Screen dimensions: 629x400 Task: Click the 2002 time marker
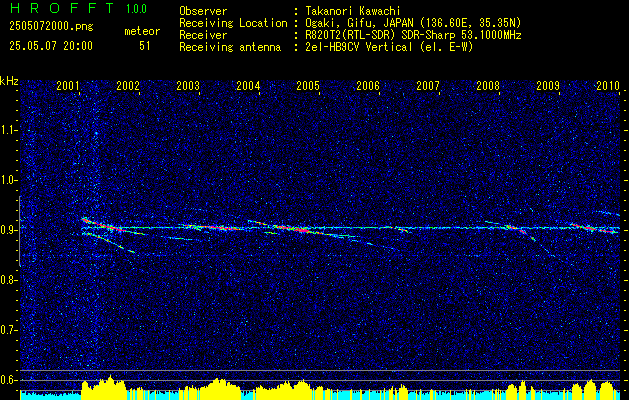tap(128, 86)
